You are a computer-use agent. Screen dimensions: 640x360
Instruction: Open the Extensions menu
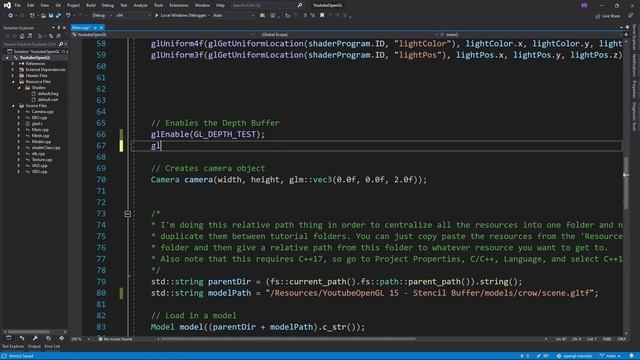[179, 5]
